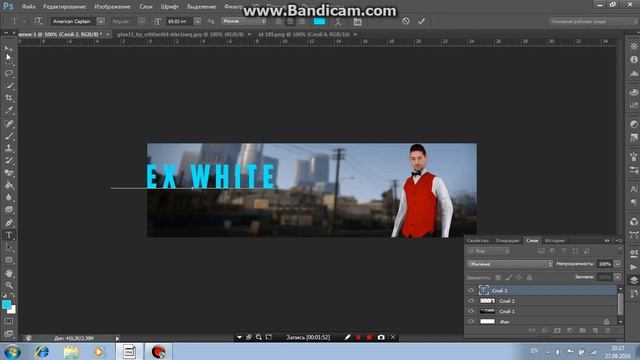
Task: Stop the Bandicam recording
Action: [369, 337]
